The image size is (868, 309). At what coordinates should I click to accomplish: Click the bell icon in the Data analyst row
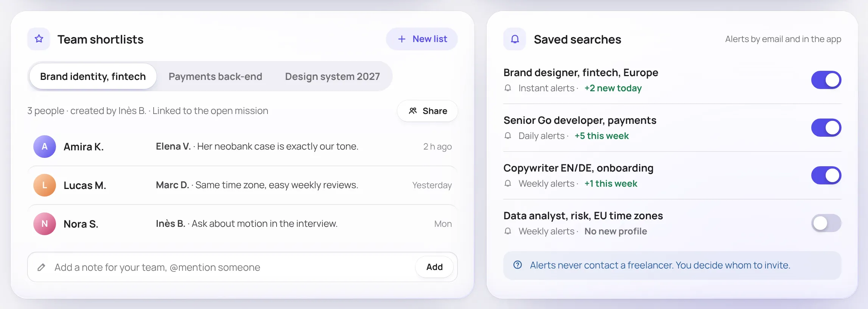508,231
